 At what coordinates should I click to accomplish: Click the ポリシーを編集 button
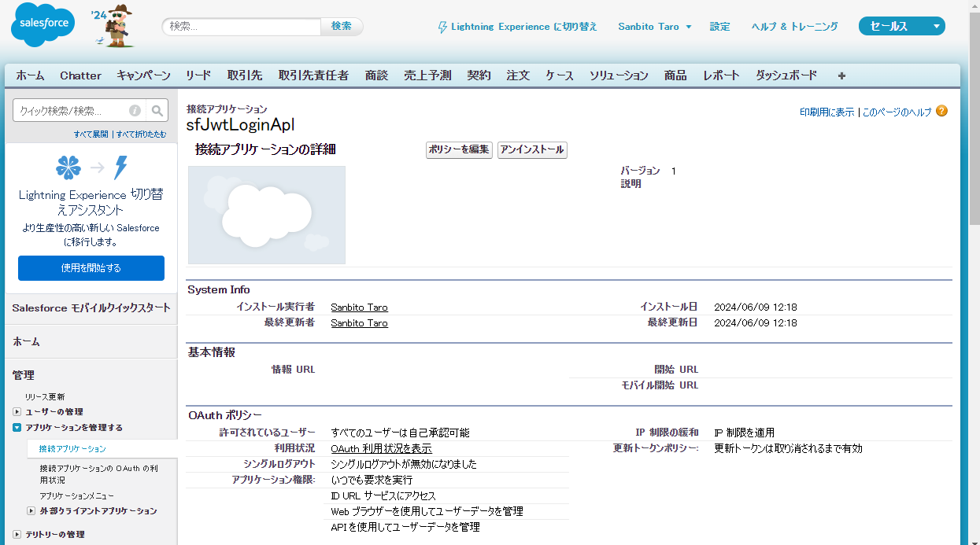[x=460, y=149]
